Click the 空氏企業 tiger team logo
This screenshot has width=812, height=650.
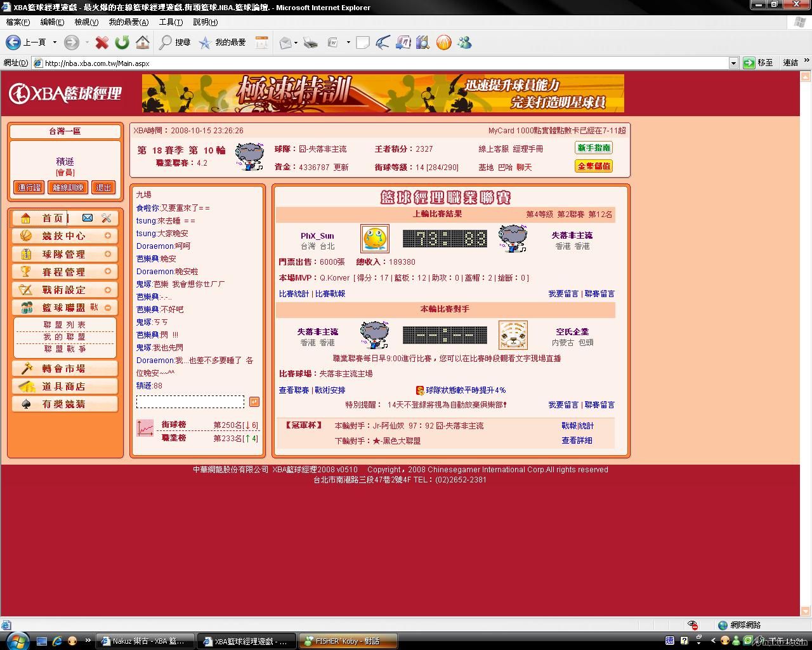coord(513,335)
